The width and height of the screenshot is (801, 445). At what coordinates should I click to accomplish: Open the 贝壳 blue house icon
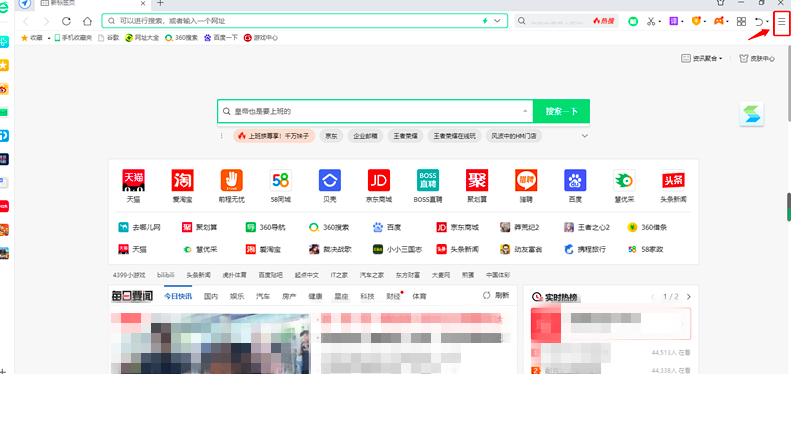point(329,180)
